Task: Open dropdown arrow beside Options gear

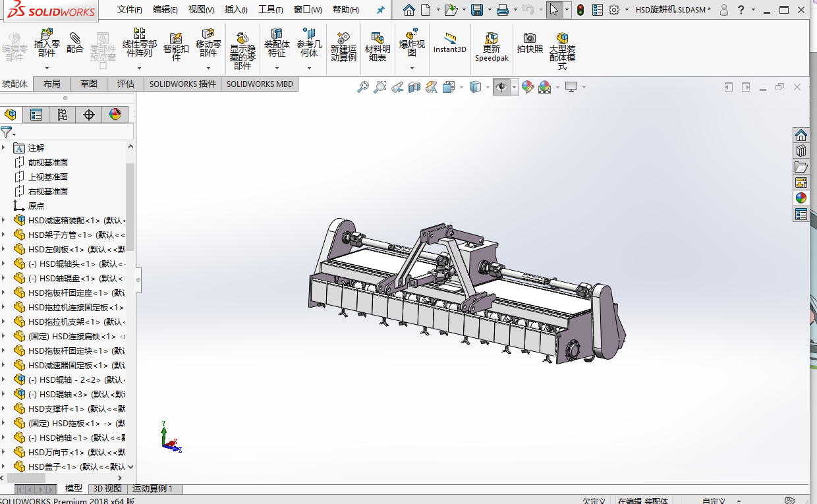Action: click(625, 10)
